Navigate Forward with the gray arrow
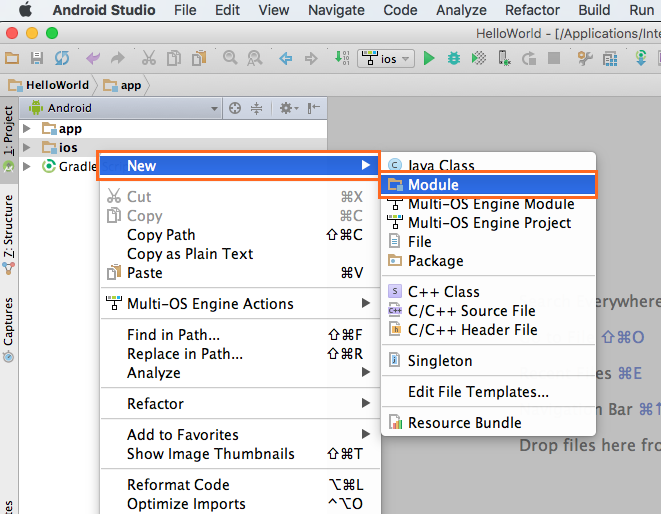661x514 pixels. click(311, 58)
